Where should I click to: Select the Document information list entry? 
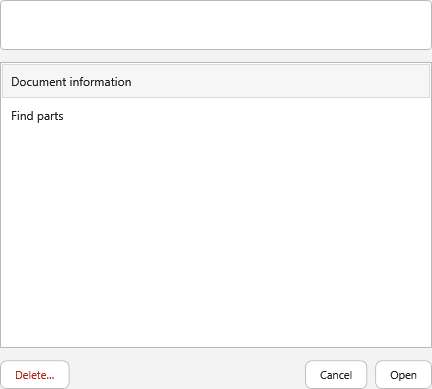click(216, 81)
